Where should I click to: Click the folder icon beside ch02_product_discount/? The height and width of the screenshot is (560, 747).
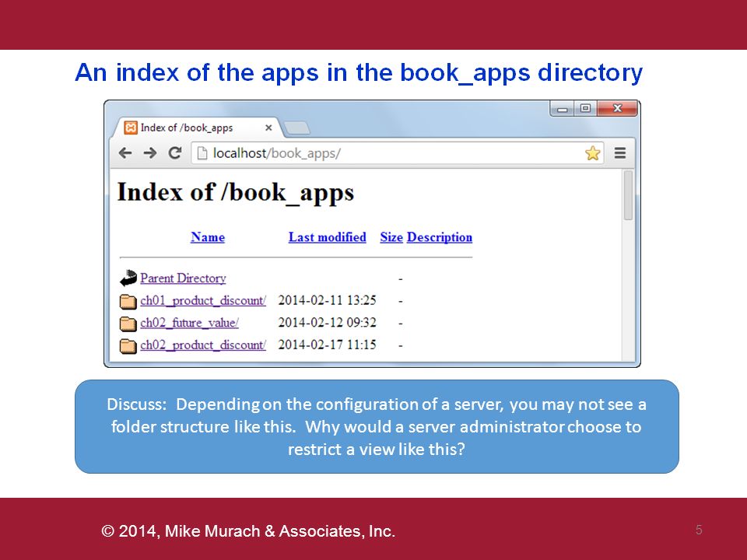(128, 345)
